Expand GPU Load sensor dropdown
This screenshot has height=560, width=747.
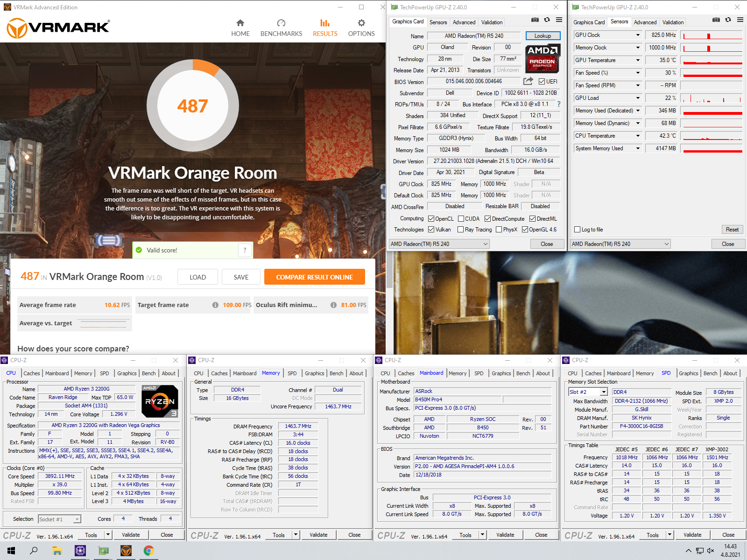point(638,98)
